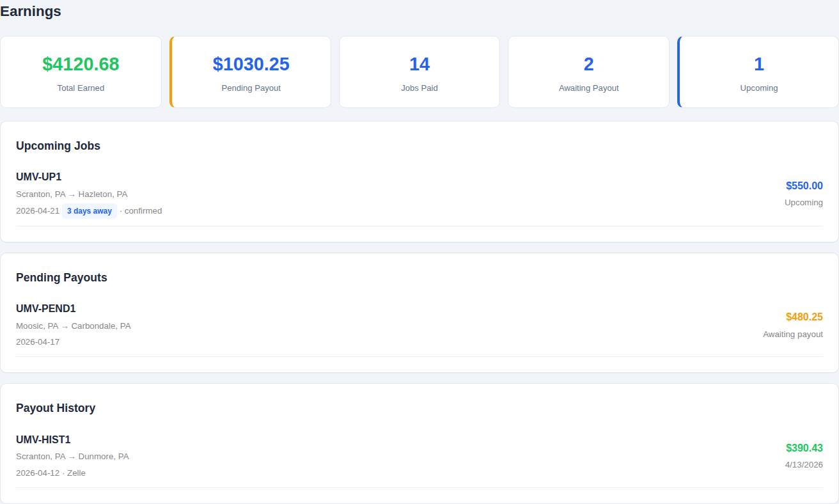839x504 pixels.
Task: Click the 4/13/2026 payout date
Action: [x=804, y=465]
